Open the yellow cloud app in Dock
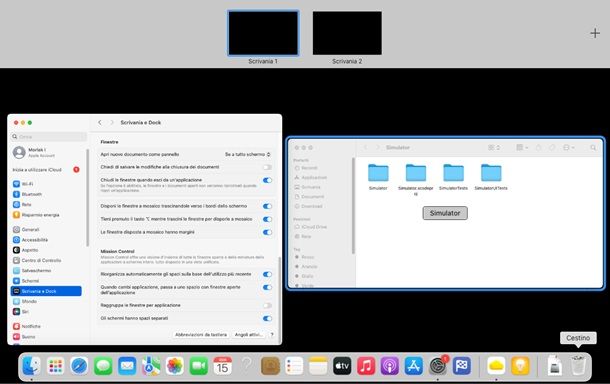This screenshot has width=610, height=384. pyautogui.click(x=496, y=366)
